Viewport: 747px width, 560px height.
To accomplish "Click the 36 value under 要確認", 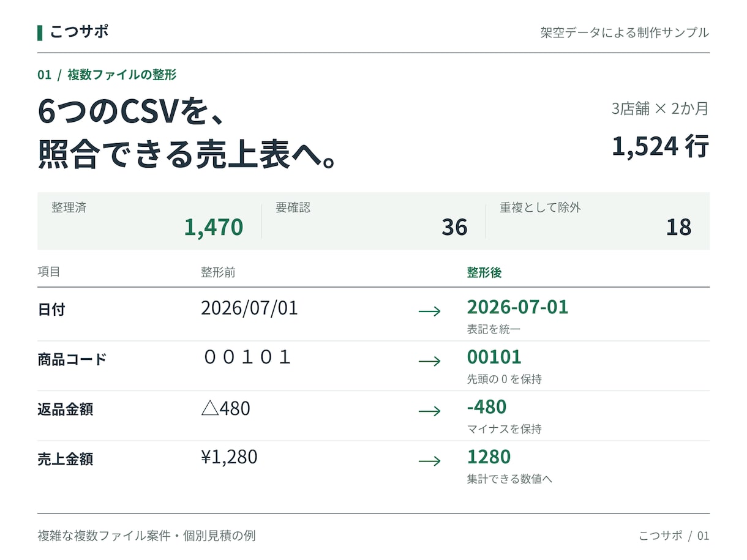I will (454, 227).
